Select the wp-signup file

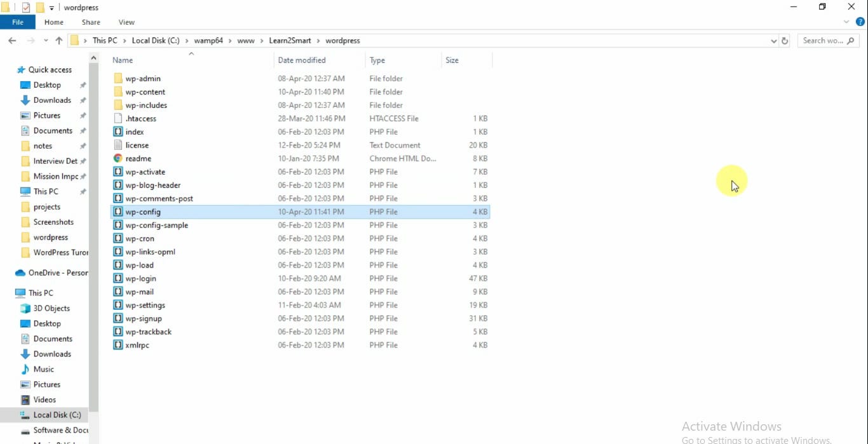point(300,319)
